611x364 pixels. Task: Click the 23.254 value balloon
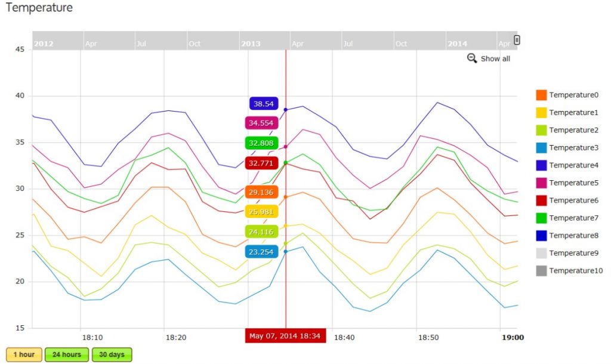[x=261, y=252]
